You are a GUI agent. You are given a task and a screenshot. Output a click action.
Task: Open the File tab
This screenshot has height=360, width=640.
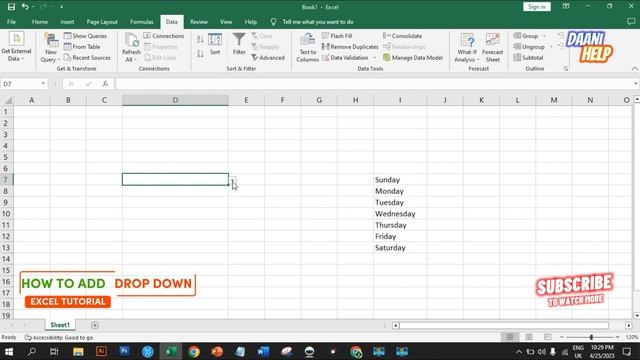pos(11,22)
